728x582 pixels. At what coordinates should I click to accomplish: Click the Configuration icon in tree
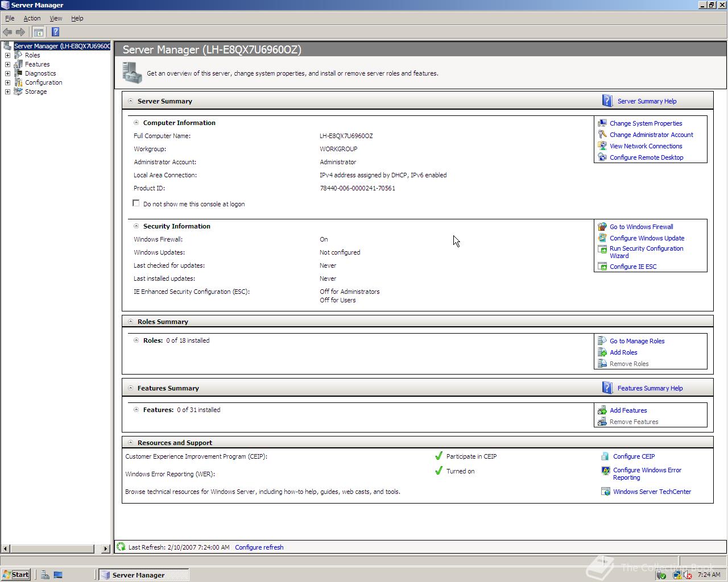[x=18, y=82]
